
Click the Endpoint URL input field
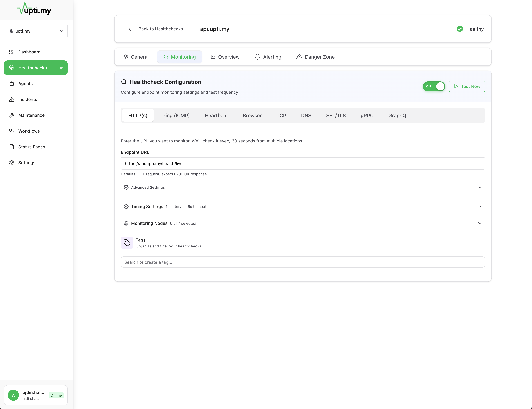[303, 163]
